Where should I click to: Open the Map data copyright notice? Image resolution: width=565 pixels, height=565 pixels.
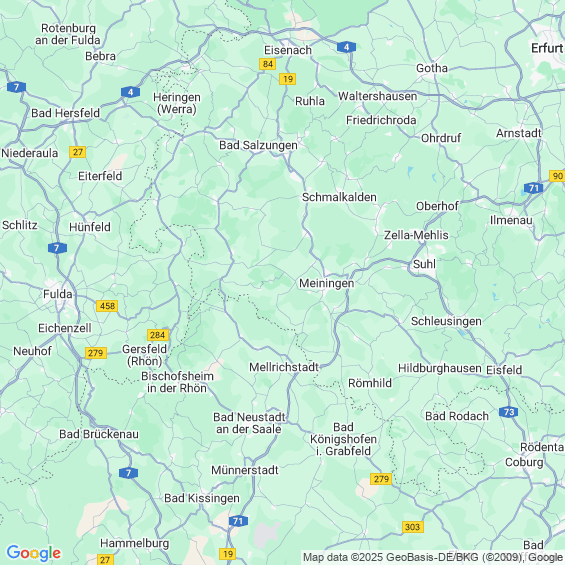coord(433,557)
